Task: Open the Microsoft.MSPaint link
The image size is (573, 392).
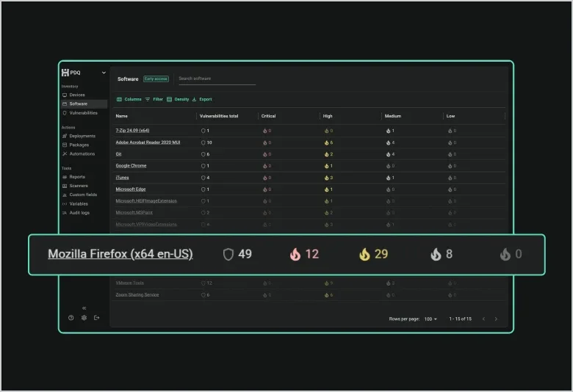Action: tap(134, 213)
